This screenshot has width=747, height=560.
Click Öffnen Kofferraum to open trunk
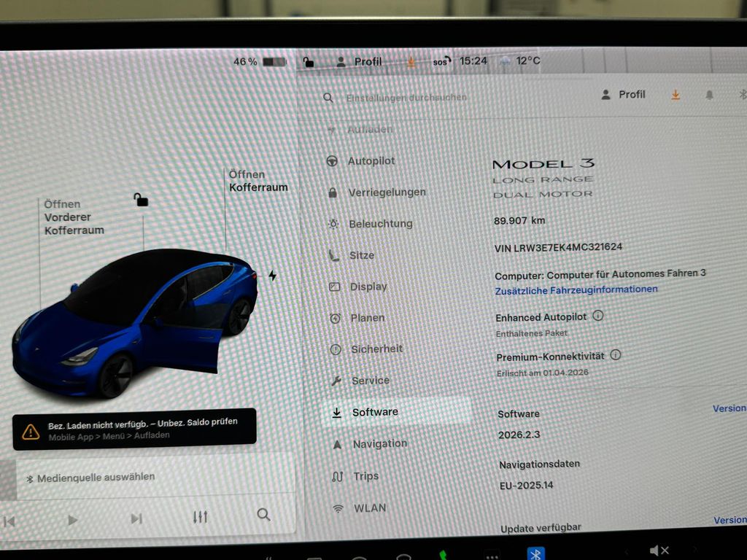258,181
